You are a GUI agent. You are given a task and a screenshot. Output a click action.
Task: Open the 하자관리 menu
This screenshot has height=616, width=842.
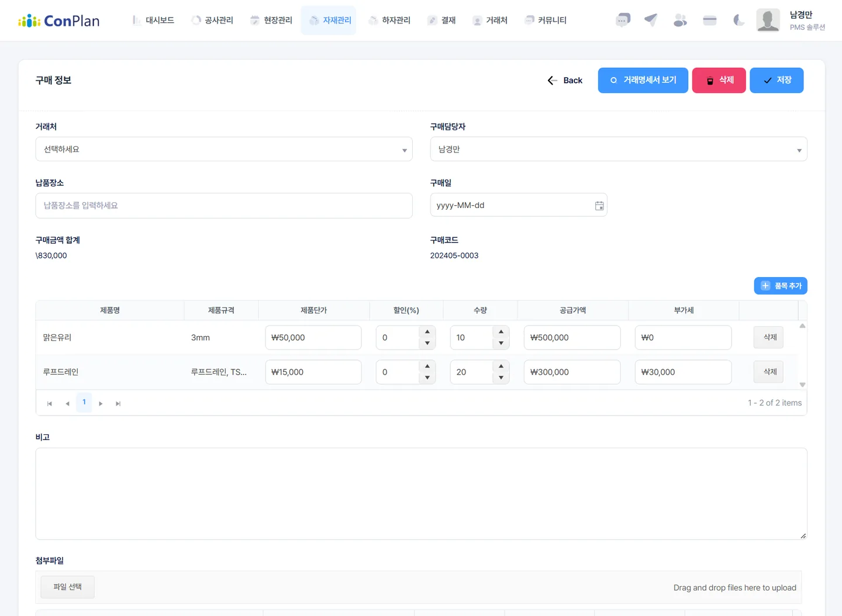(389, 20)
